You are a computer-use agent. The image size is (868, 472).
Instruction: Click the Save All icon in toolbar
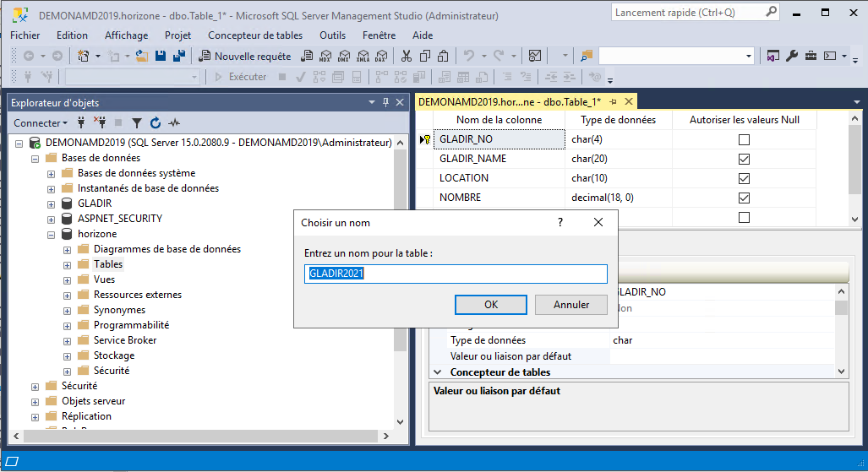click(178, 56)
